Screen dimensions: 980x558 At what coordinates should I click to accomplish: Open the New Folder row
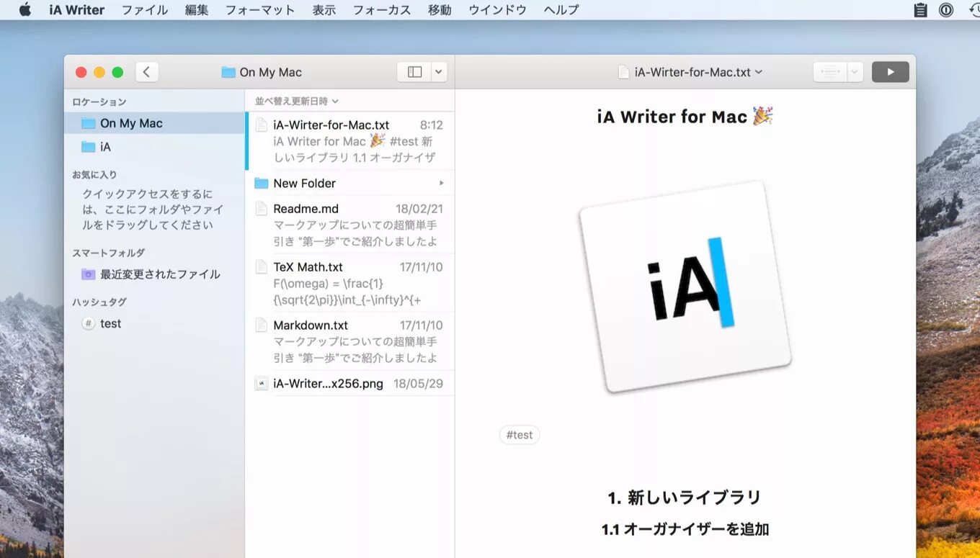[350, 183]
